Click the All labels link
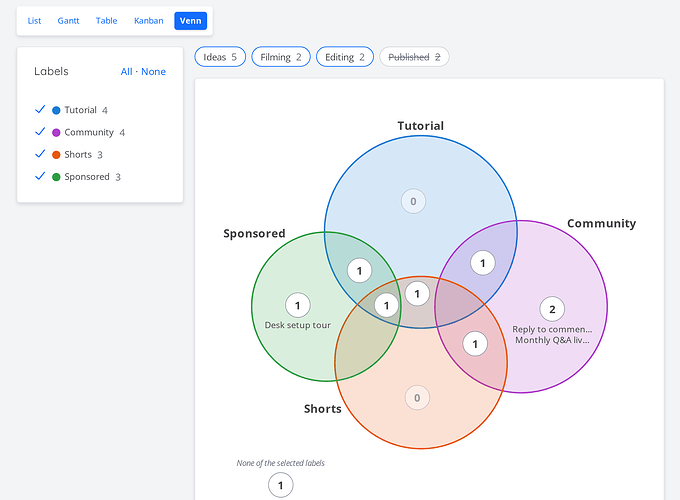This screenshot has height=500, width=680. [x=127, y=72]
